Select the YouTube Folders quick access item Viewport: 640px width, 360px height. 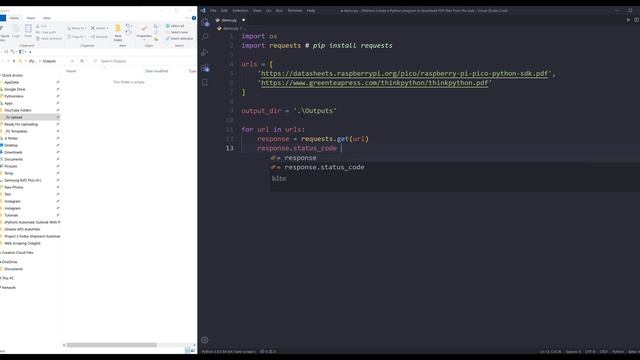pyautogui.click(x=18, y=110)
